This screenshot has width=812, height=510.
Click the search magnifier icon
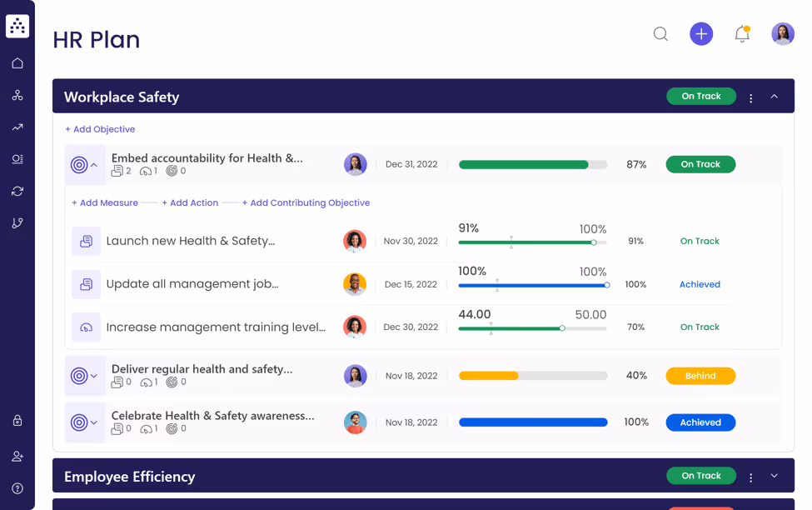(660, 34)
